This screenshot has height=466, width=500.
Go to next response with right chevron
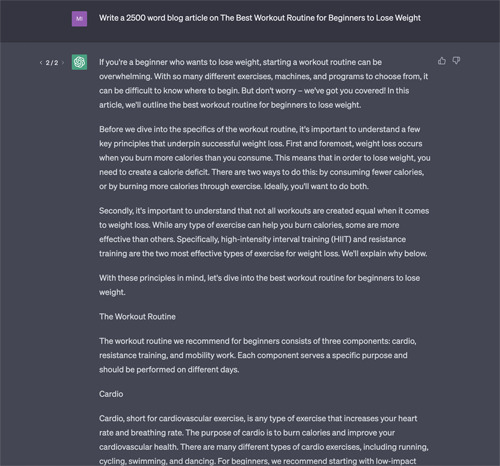click(63, 63)
